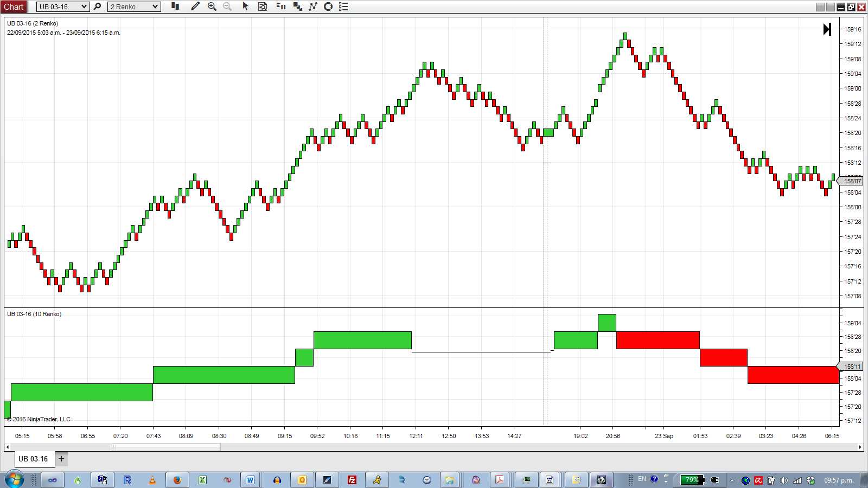Select the pencil drawing tools icon
Image resolution: width=868 pixels, height=488 pixels.
(195, 7)
